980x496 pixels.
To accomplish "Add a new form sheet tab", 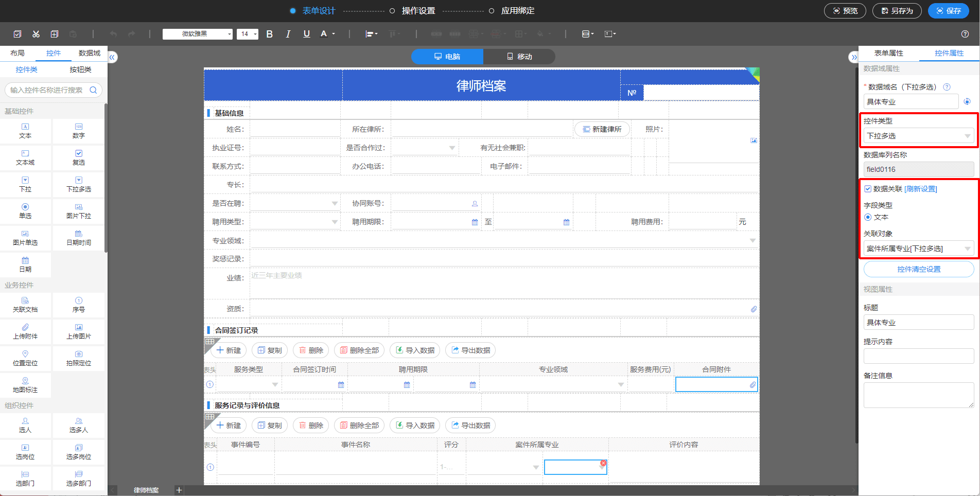I will tap(179, 490).
